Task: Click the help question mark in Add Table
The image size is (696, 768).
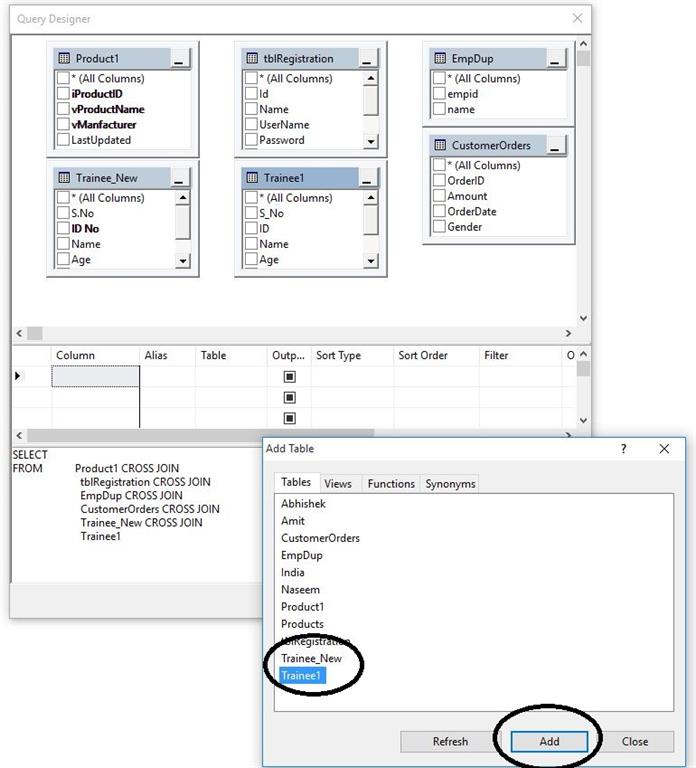Action: coord(624,449)
